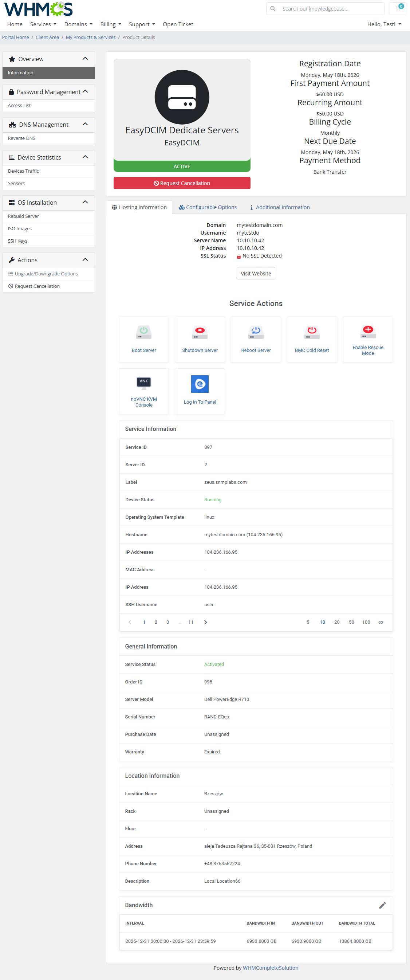Click Request Cancellation in Actions sidebar
This screenshot has width=410, height=980.
click(49, 286)
